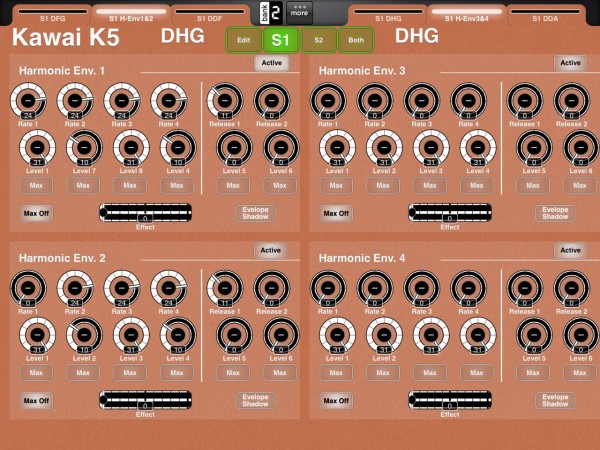Viewport: 600px width, 450px height.
Task: Click the Level 6 knob in Harmonic Env. 2
Action: 281,335
